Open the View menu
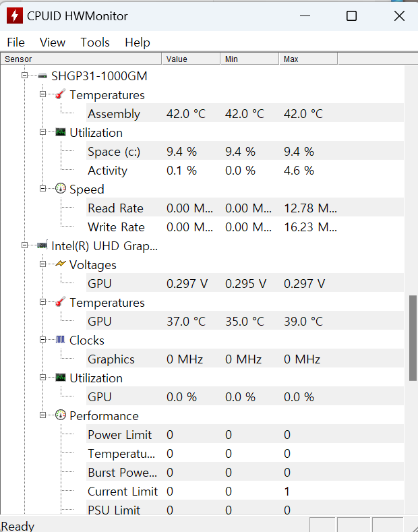 click(x=53, y=42)
